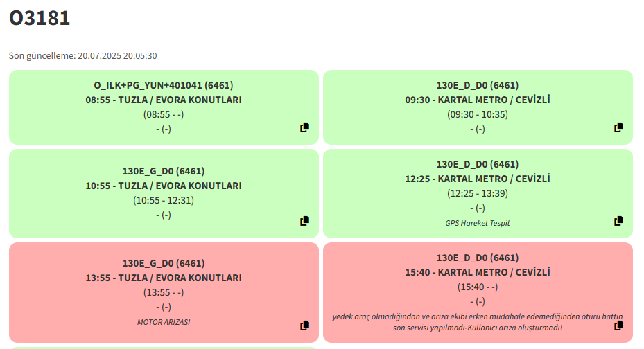The height and width of the screenshot is (349, 644).
Task: Select the 13:55 - TUZLA / EVORA KONUTLARI line
Action: click(x=164, y=278)
